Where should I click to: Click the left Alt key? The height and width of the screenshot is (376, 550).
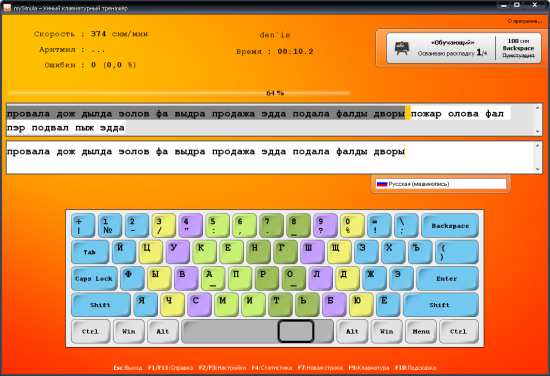163,331
